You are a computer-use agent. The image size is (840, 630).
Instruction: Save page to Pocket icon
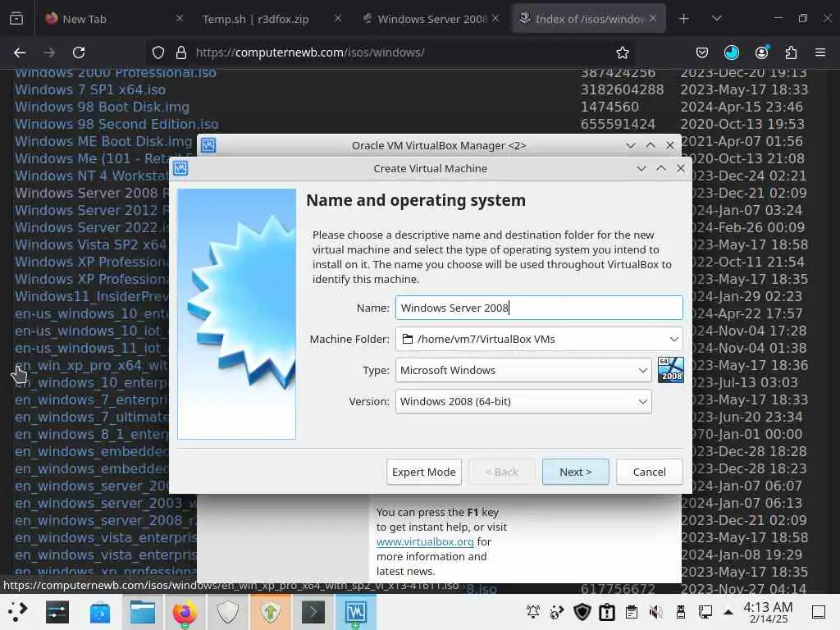(702, 52)
